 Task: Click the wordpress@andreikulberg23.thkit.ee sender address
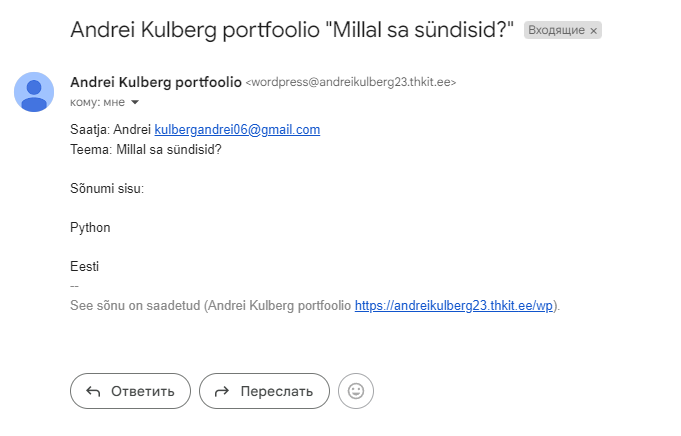(x=350, y=82)
